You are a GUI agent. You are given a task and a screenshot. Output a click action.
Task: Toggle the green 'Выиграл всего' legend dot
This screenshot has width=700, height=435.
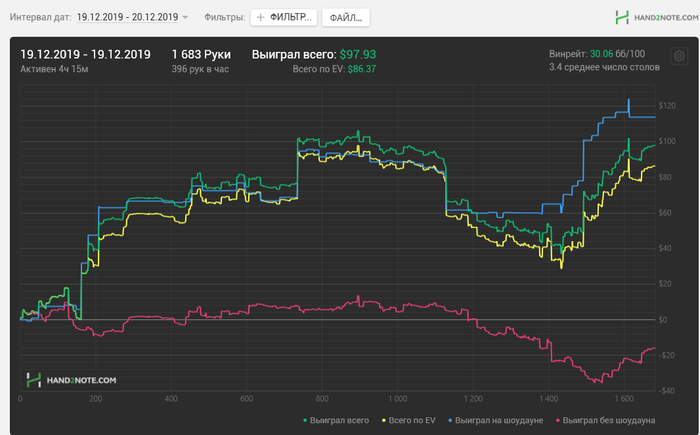[305, 420]
